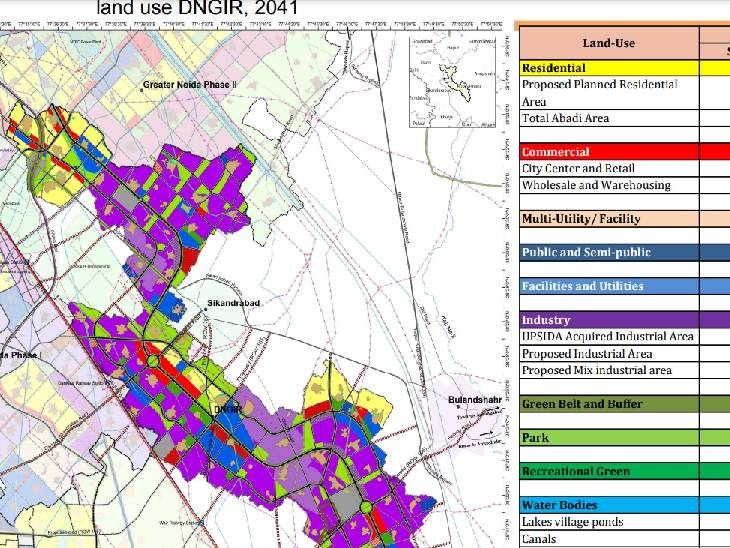Image resolution: width=730 pixels, height=548 pixels.
Task: Click the Residential yellow legend row
Action: pyautogui.click(x=608, y=68)
